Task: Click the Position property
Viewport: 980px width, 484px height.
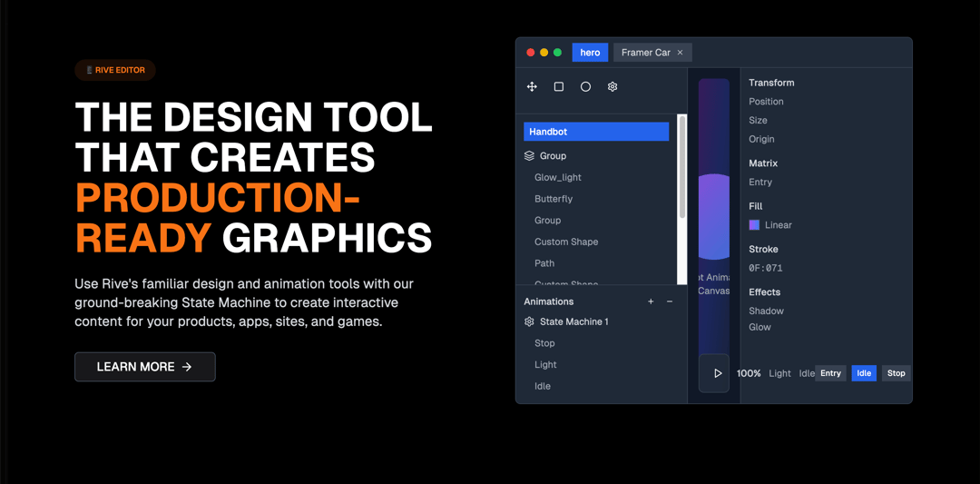Action: pyautogui.click(x=766, y=102)
